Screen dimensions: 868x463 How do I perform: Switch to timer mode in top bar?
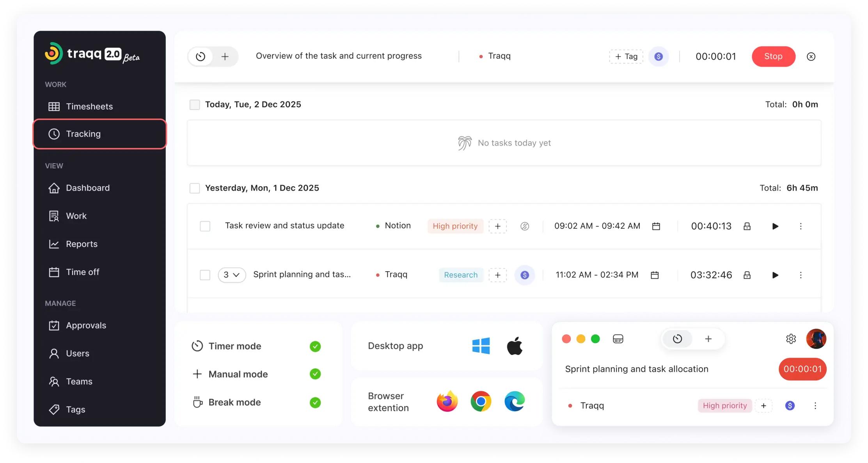[x=201, y=57]
